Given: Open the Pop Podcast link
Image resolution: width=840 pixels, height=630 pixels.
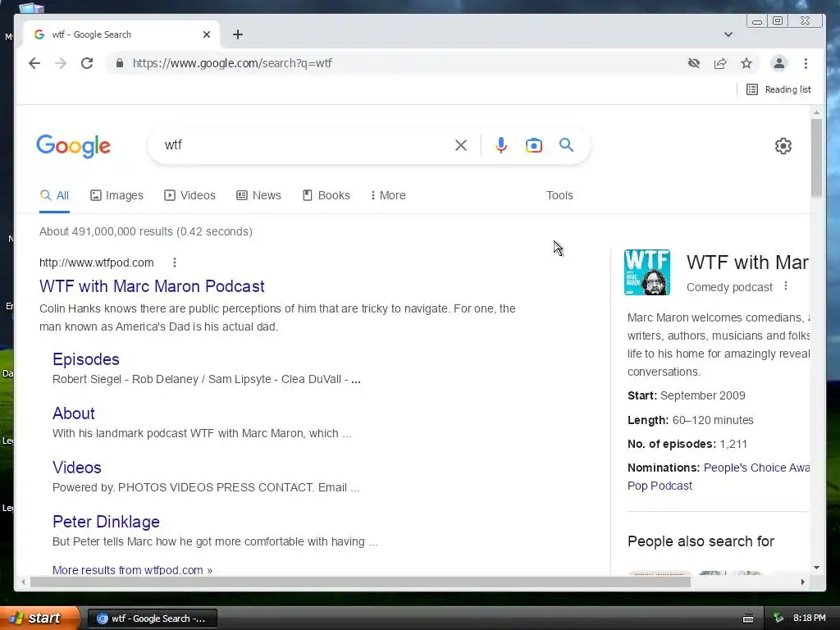Looking at the screenshot, I should tap(660, 486).
